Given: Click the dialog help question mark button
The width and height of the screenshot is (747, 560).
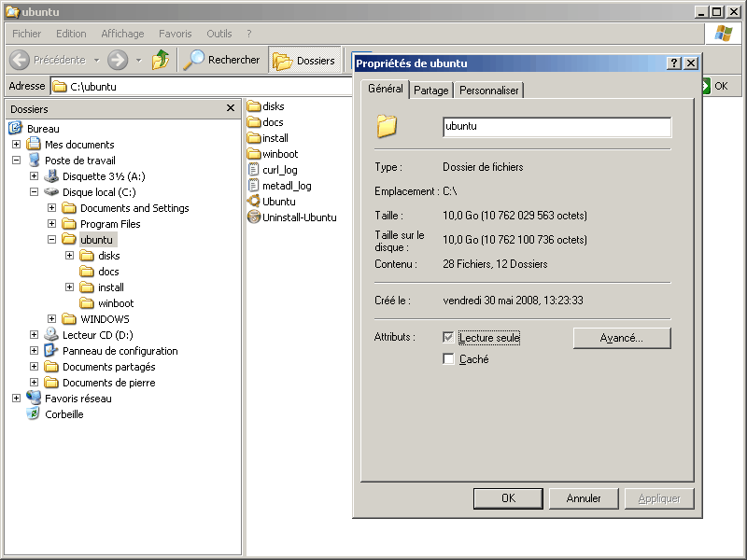Looking at the screenshot, I should coord(673,63).
